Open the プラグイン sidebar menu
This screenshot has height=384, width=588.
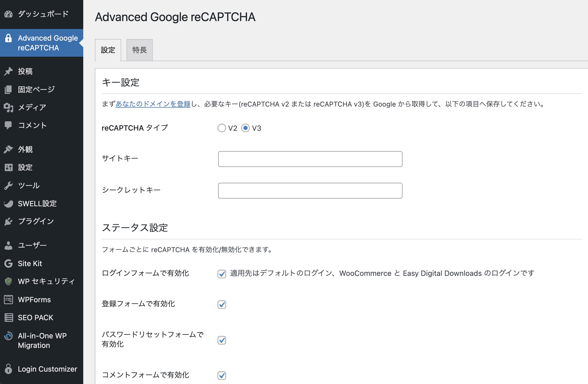tap(42, 221)
